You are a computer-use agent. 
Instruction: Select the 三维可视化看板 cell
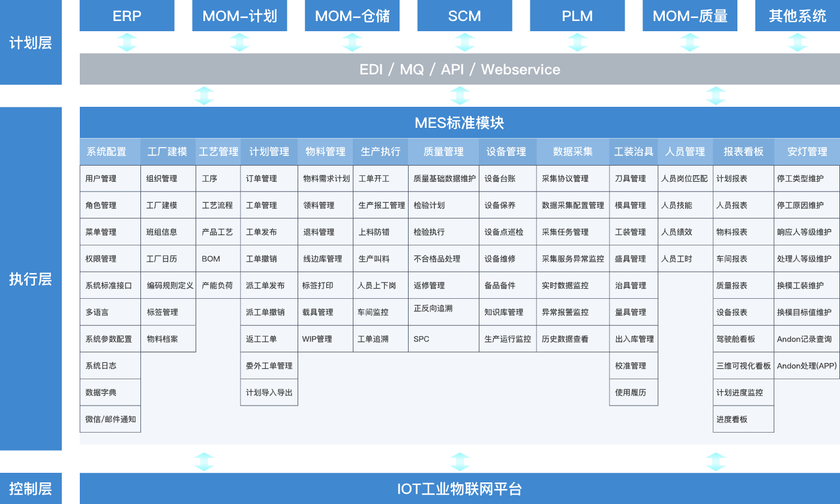click(743, 366)
